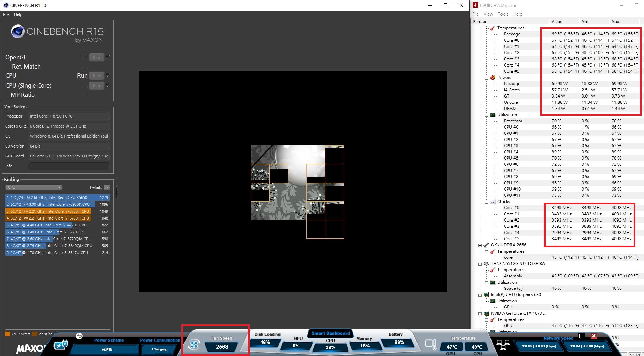Click the white square restore icon on dashboard
This screenshot has width=644, height=356.
click(582, 336)
